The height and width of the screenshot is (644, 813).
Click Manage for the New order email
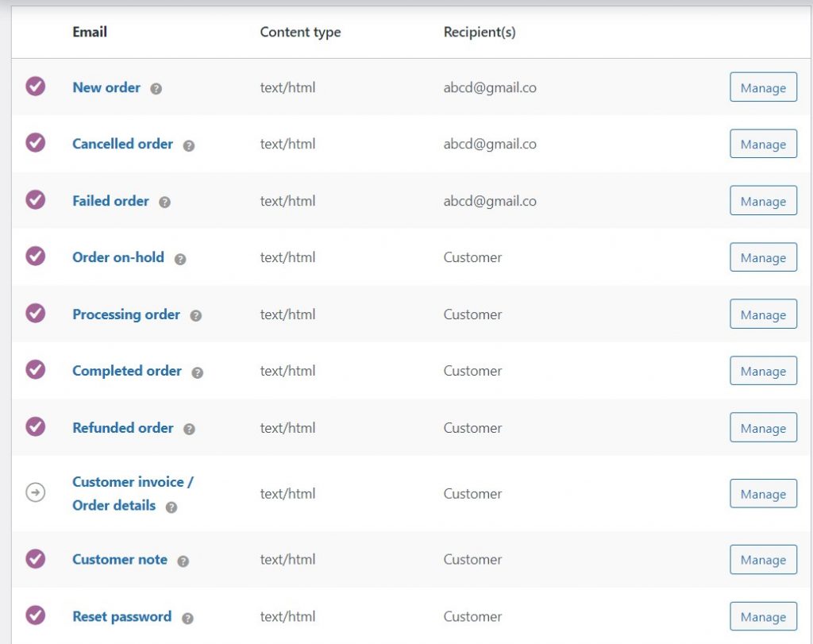763,87
